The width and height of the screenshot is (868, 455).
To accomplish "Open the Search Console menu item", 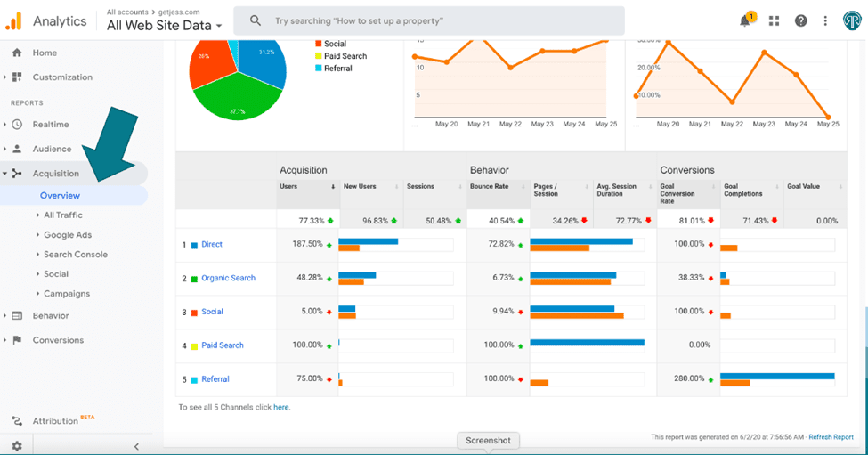I will (x=75, y=254).
